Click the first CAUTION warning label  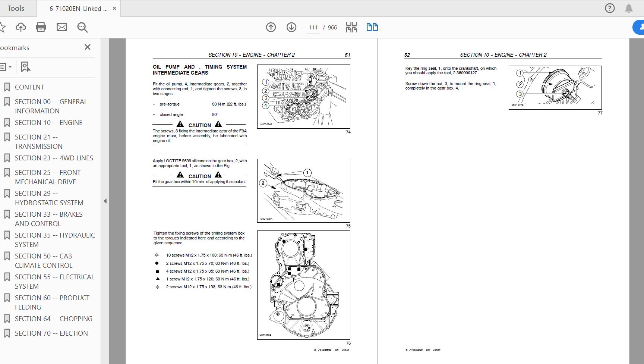pyautogui.click(x=199, y=125)
